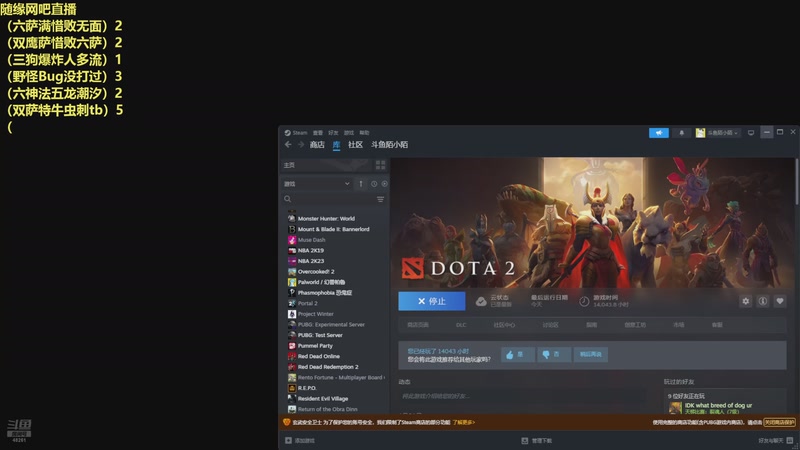Select the 库 library tab
Screen dimensions: 800x450
[337, 145]
